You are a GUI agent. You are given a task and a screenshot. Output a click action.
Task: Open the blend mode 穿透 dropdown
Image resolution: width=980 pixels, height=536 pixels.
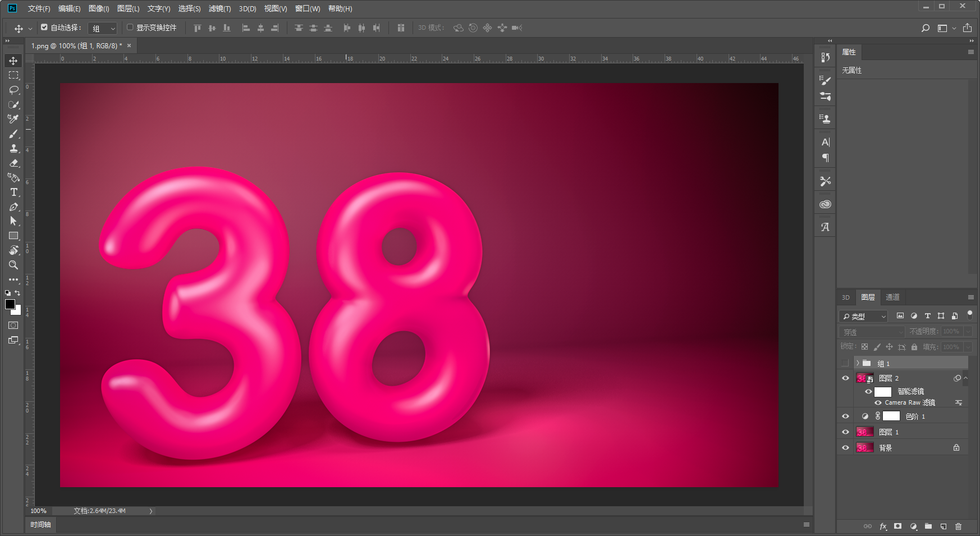872,332
